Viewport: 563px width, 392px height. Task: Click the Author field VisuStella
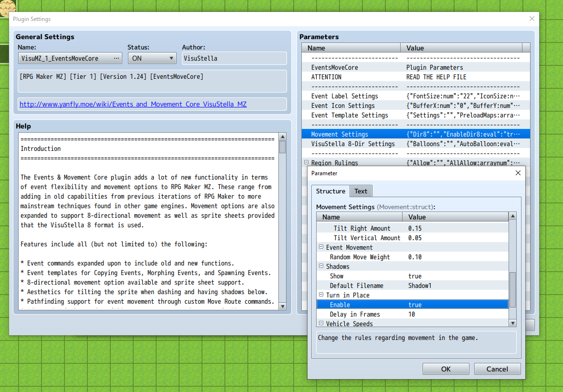(234, 58)
